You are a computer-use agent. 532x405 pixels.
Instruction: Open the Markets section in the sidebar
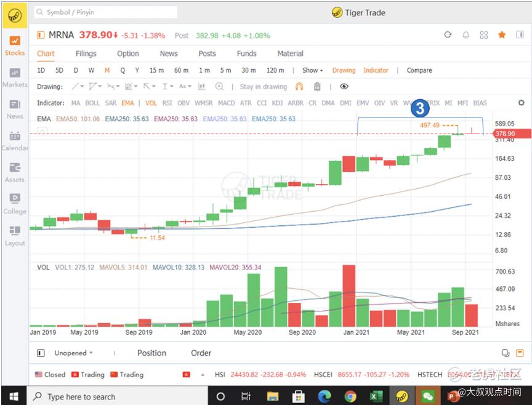[x=15, y=78]
